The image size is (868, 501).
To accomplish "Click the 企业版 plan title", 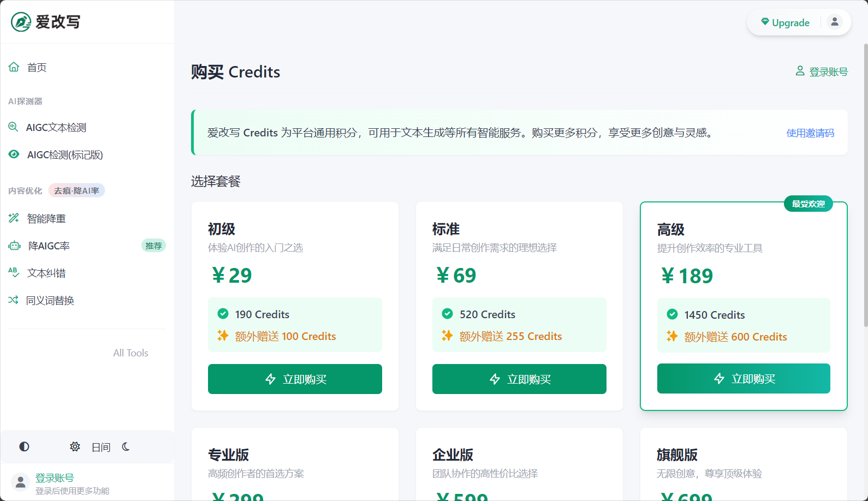I will (453, 455).
